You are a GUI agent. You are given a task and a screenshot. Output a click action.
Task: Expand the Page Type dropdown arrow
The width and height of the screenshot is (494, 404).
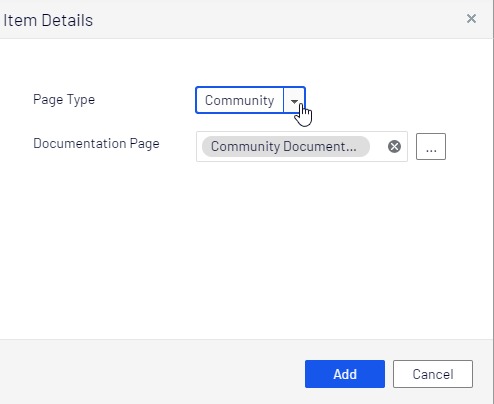click(x=294, y=100)
